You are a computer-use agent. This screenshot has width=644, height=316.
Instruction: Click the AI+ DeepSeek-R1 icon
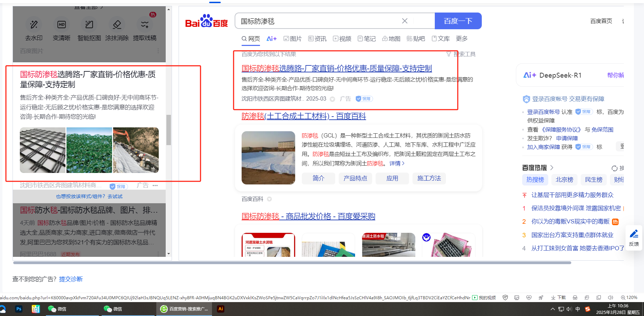coord(530,75)
